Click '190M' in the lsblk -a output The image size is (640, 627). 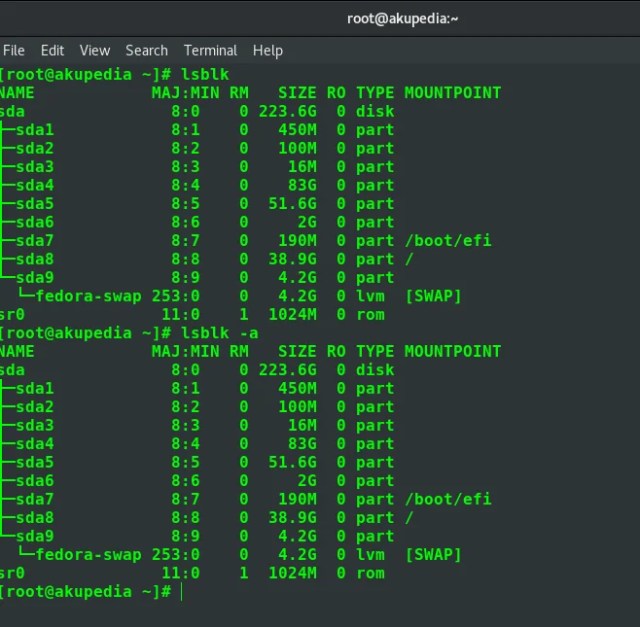pos(297,499)
